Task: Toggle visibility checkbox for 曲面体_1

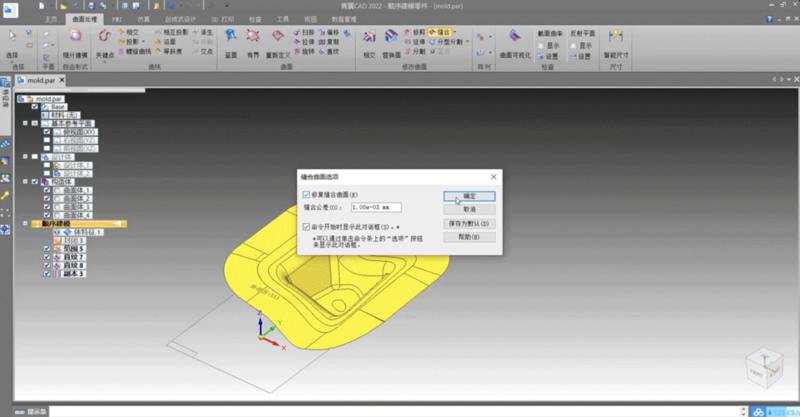Action: coord(48,190)
